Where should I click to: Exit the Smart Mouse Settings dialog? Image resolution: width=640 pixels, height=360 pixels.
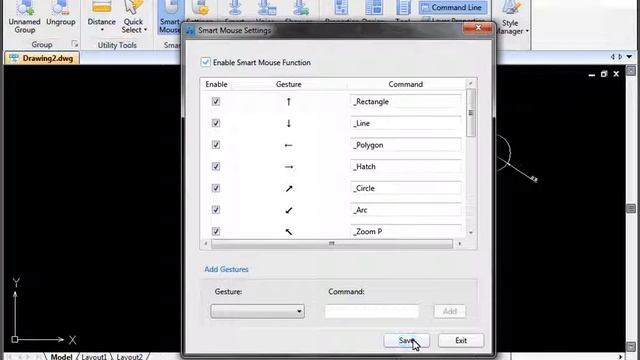coord(461,340)
